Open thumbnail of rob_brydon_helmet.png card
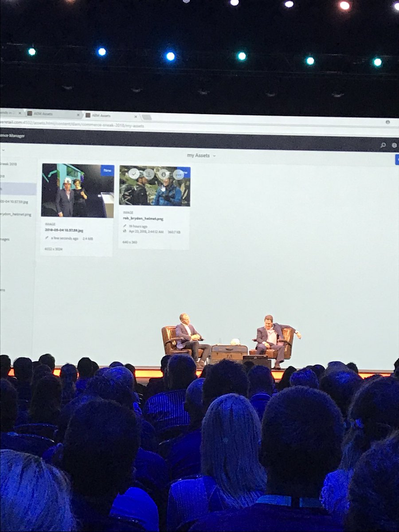 (155, 186)
